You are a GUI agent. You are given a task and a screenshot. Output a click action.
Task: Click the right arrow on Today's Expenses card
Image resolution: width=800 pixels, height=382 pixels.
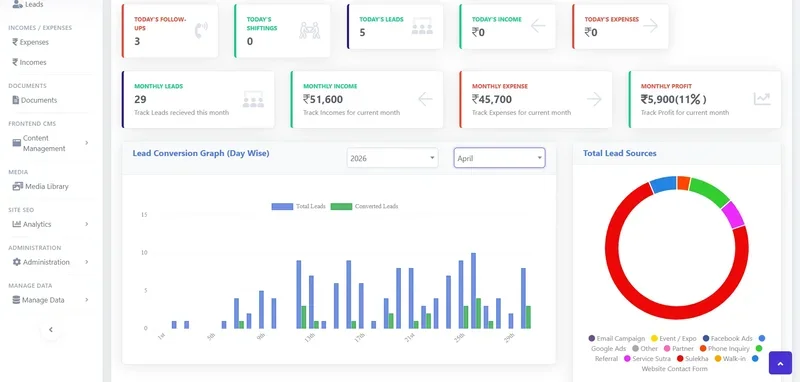651,26
